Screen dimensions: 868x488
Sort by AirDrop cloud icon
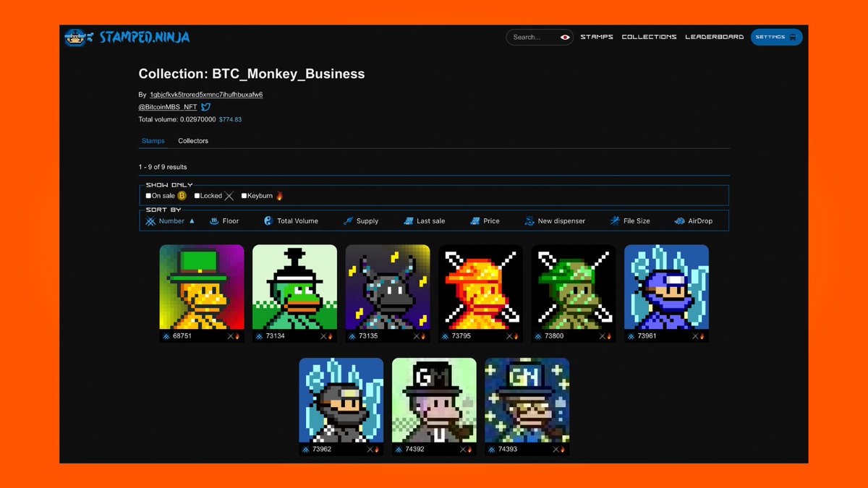[680, 221]
